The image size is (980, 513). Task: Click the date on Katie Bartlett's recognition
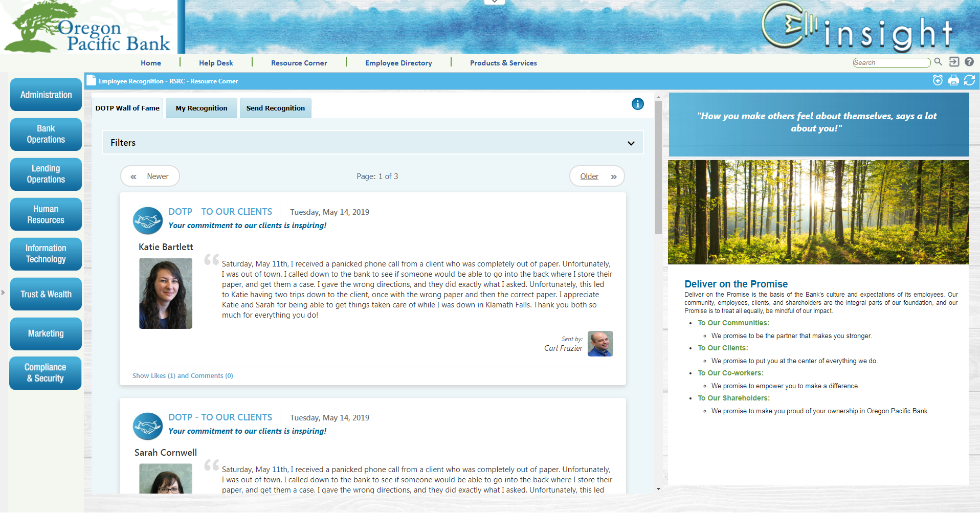coord(329,212)
